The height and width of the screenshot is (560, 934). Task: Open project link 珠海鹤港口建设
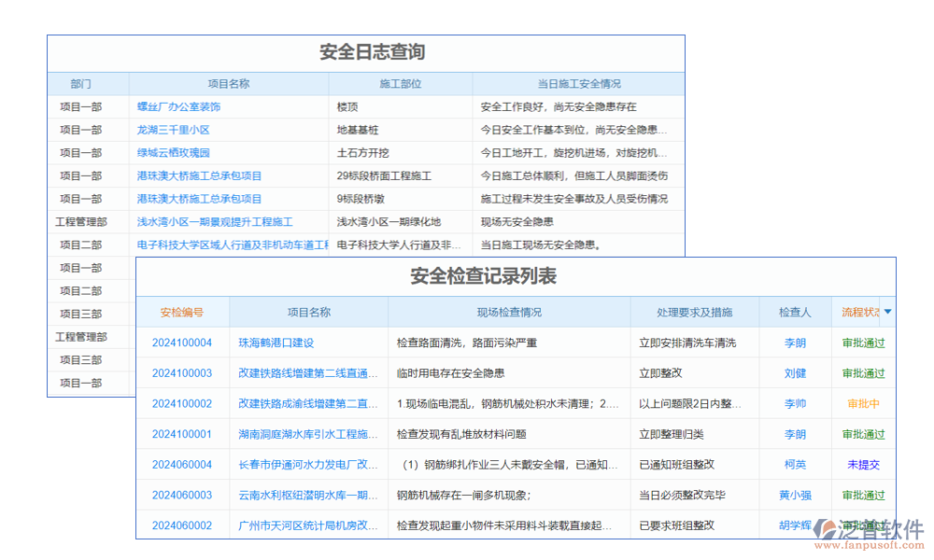(277, 343)
